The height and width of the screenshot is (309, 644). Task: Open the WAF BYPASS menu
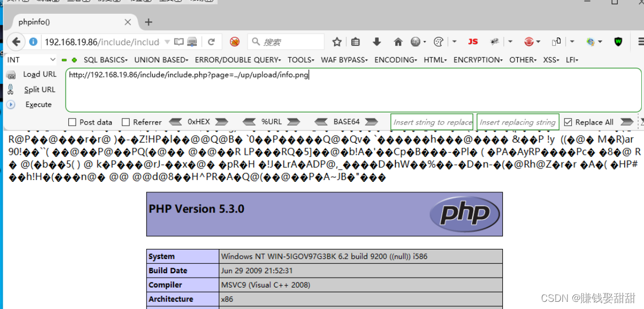344,60
